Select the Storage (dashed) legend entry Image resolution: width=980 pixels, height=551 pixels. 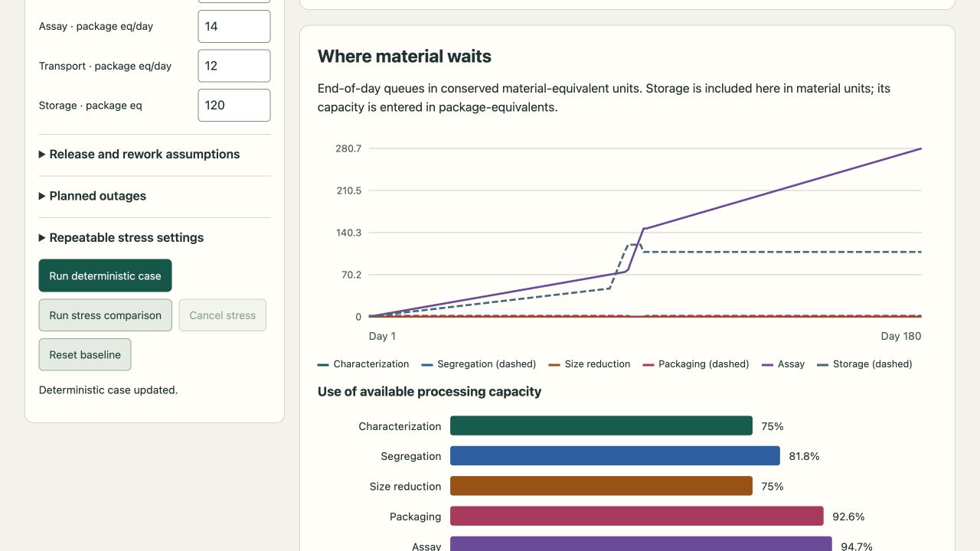(864, 364)
